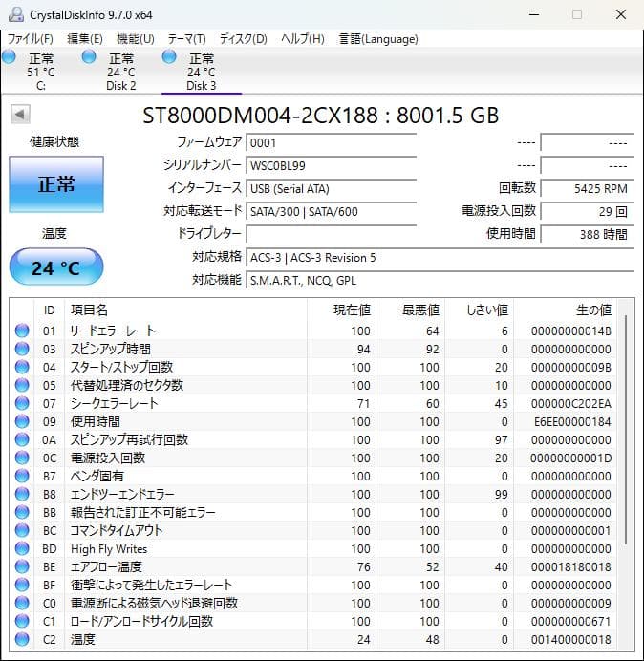This screenshot has height=661, width=644.
Task: Click the 24 °C temperature button
Action: (56, 267)
